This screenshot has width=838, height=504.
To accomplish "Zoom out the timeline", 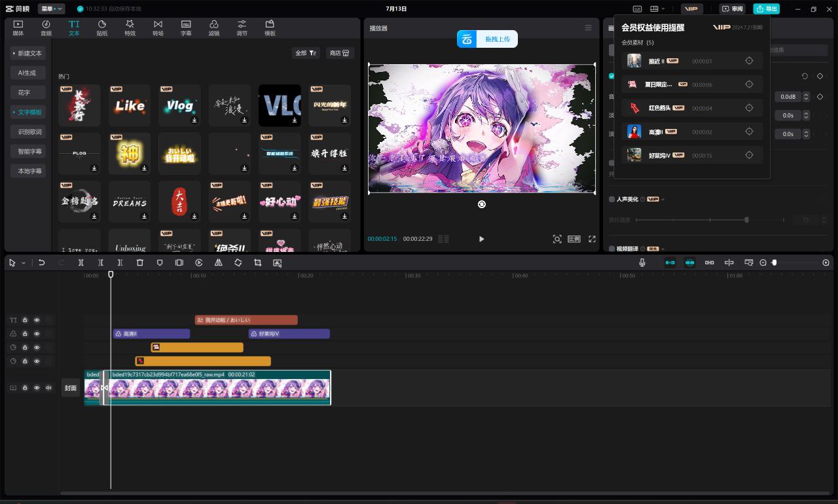I will pyautogui.click(x=763, y=262).
